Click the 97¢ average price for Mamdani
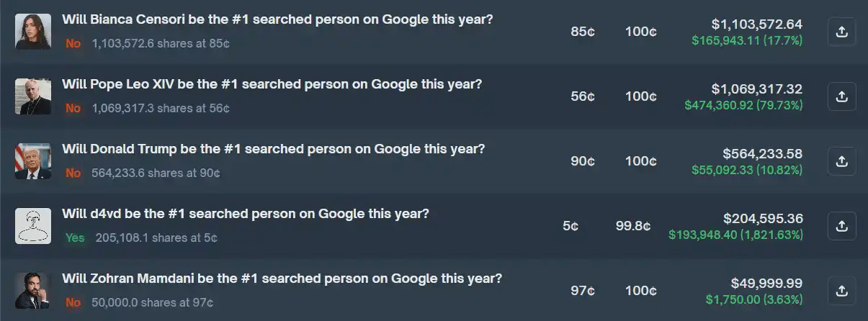Viewport: 868px width, 321px height. click(x=583, y=291)
